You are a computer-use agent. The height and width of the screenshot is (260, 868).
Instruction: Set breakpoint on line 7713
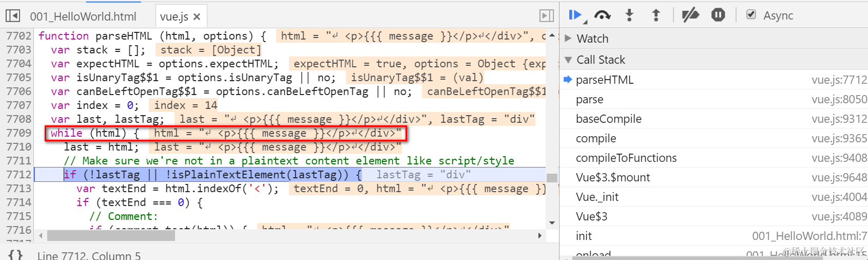(x=18, y=189)
